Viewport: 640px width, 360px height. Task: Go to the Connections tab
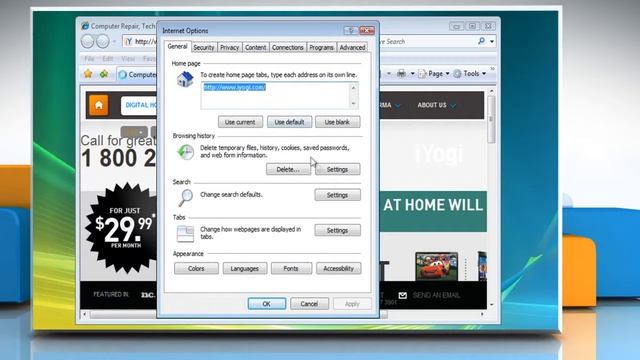click(x=287, y=47)
